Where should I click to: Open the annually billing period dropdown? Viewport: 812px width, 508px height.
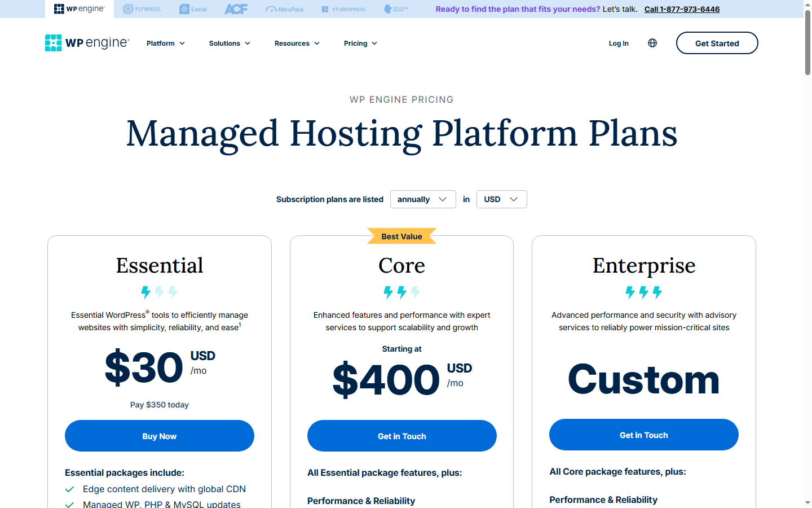point(423,199)
